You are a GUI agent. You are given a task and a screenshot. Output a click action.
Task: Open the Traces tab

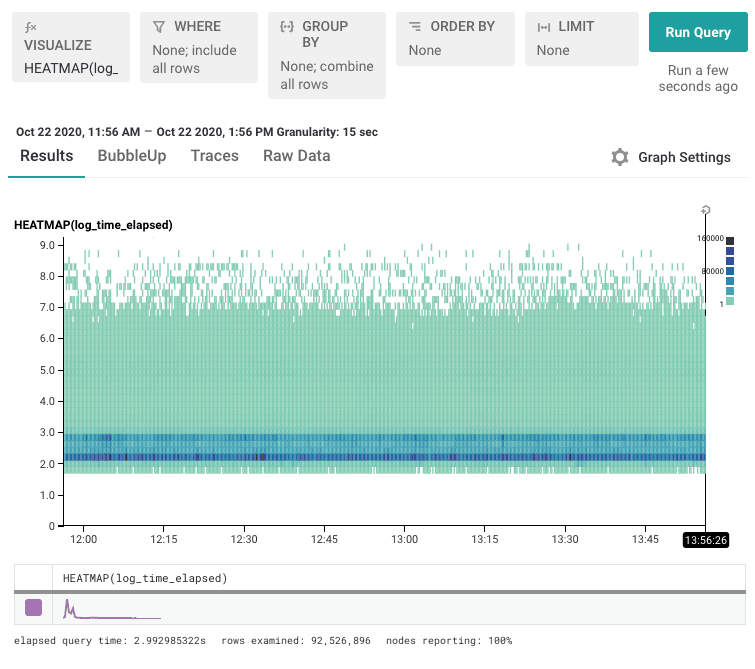click(x=215, y=156)
